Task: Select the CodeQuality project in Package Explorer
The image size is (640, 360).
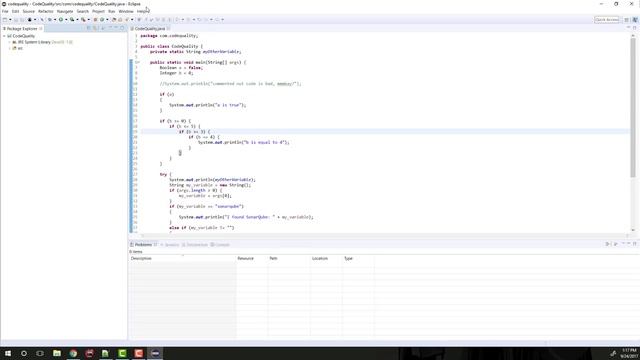Action: pyautogui.click(x=21, y=36)
